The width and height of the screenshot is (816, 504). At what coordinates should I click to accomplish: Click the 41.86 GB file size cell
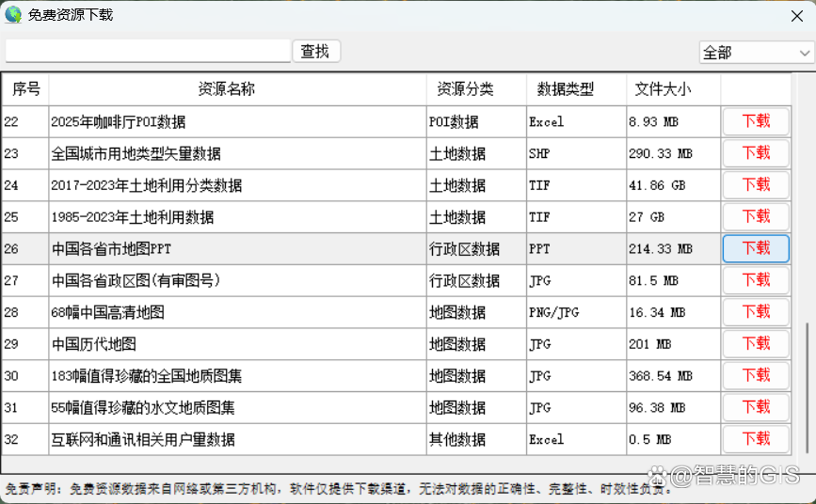pyautogui.click(x=673, y=185)
